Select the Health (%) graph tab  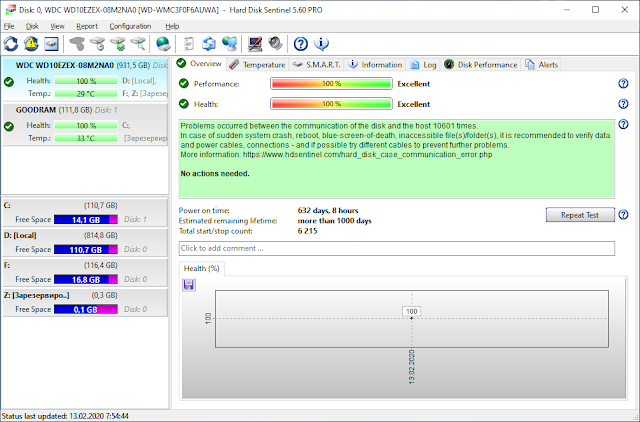[x=201, y=268]
